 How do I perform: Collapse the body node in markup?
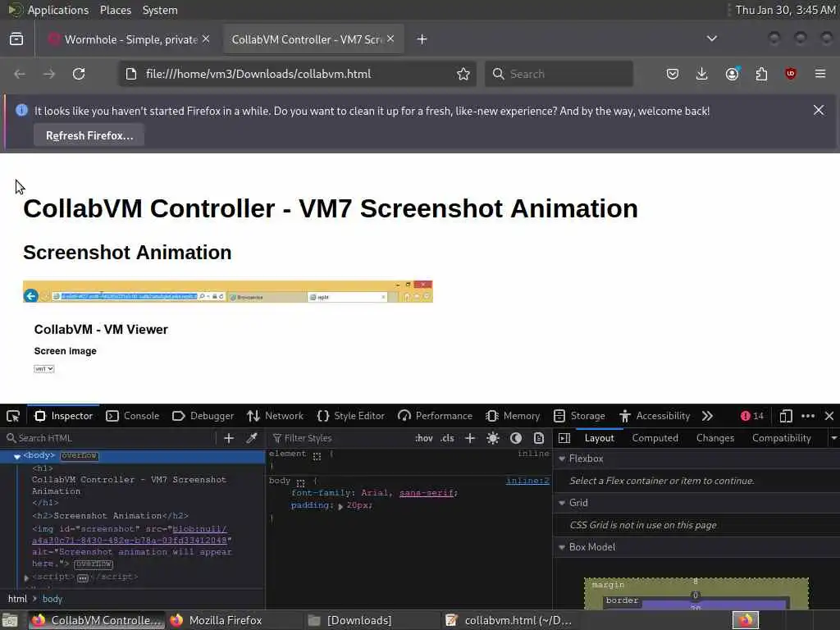(16, 456)
